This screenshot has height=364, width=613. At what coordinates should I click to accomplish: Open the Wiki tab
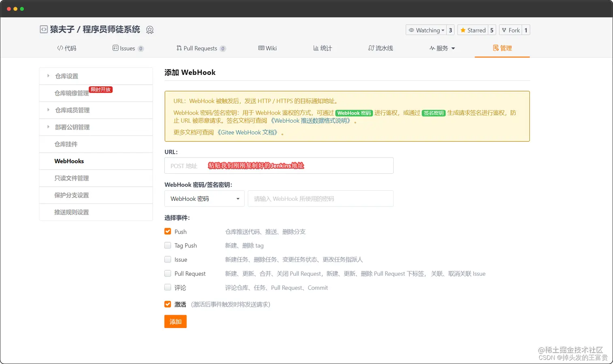click(268, 48)
